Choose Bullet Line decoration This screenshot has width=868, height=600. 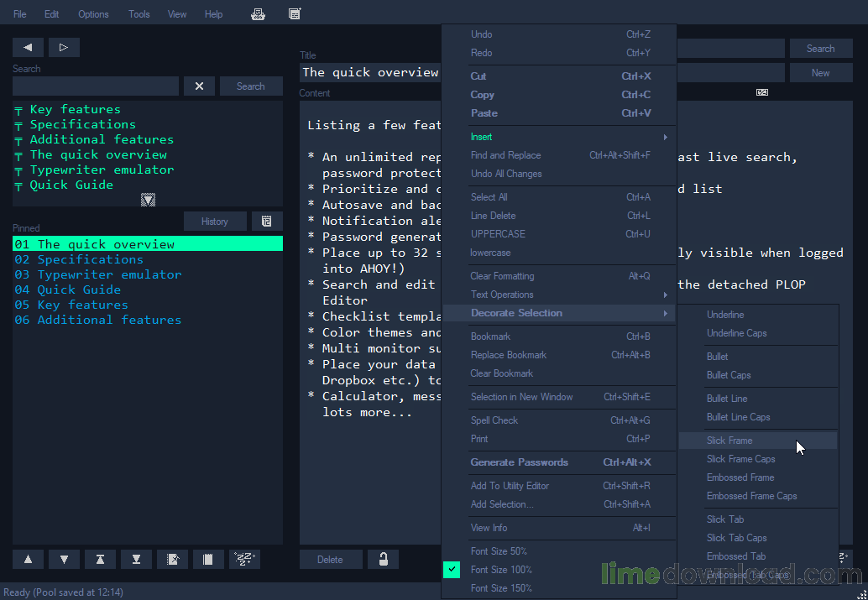pos(757,399)
